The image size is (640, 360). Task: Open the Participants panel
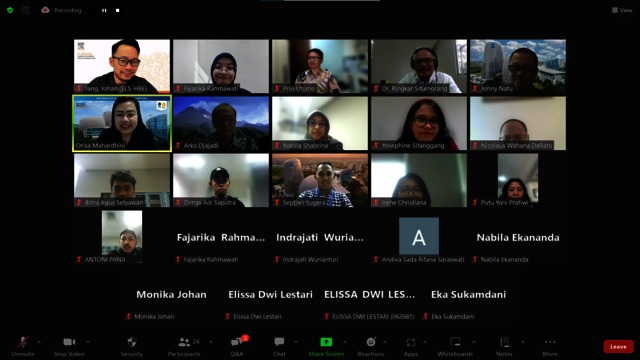(x=184, y=342)
